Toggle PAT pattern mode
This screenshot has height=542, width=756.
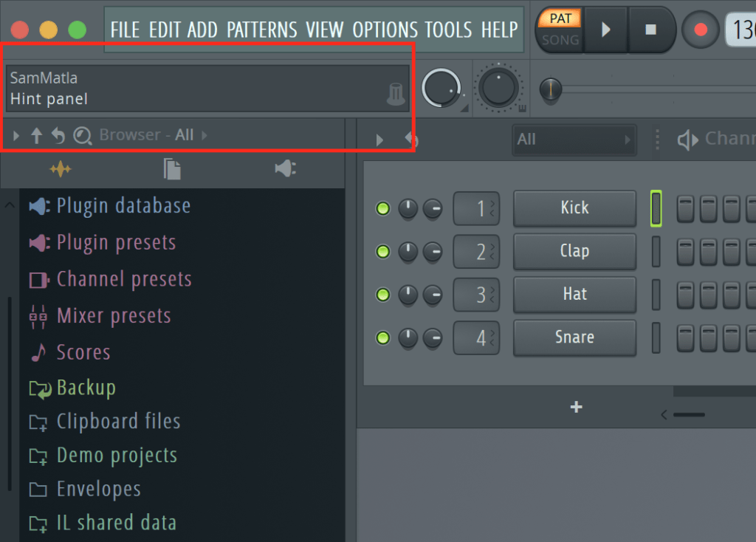pos(560,18)
